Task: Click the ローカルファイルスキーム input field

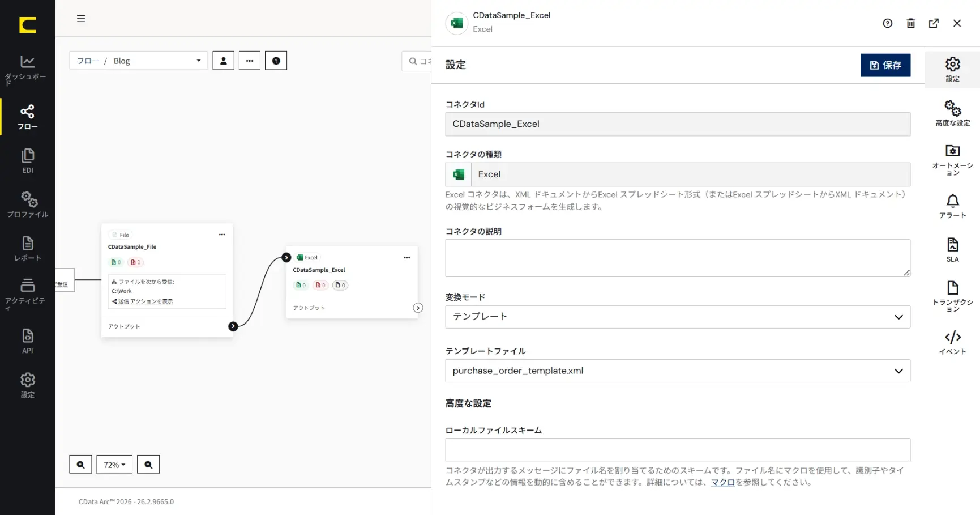Action: pos(678,450)
